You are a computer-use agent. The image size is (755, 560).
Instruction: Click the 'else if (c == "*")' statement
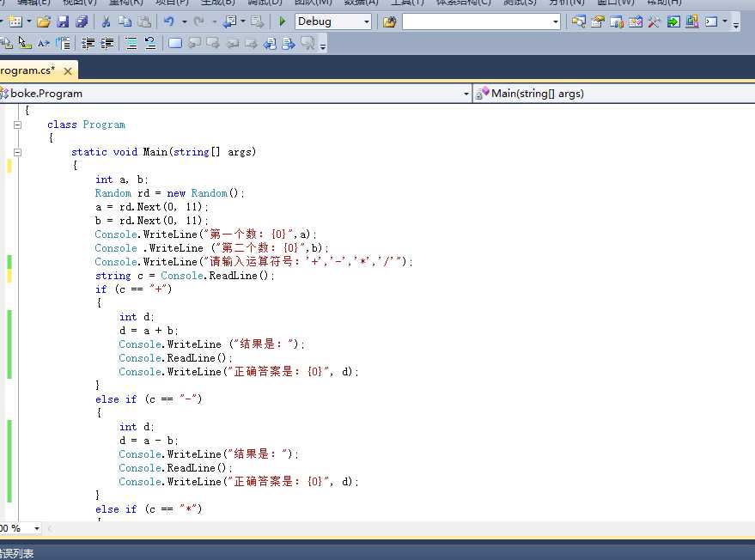149,509
